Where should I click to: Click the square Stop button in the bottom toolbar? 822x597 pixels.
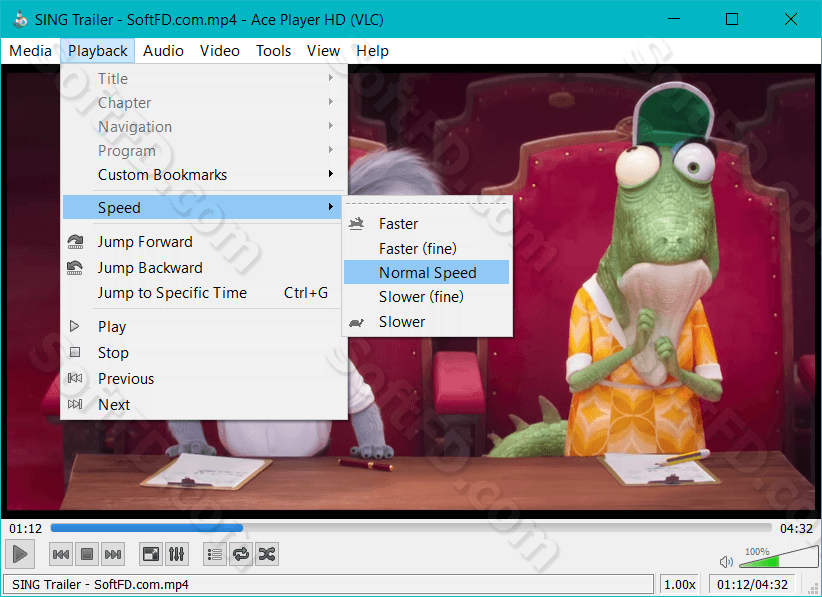point(87,554)
